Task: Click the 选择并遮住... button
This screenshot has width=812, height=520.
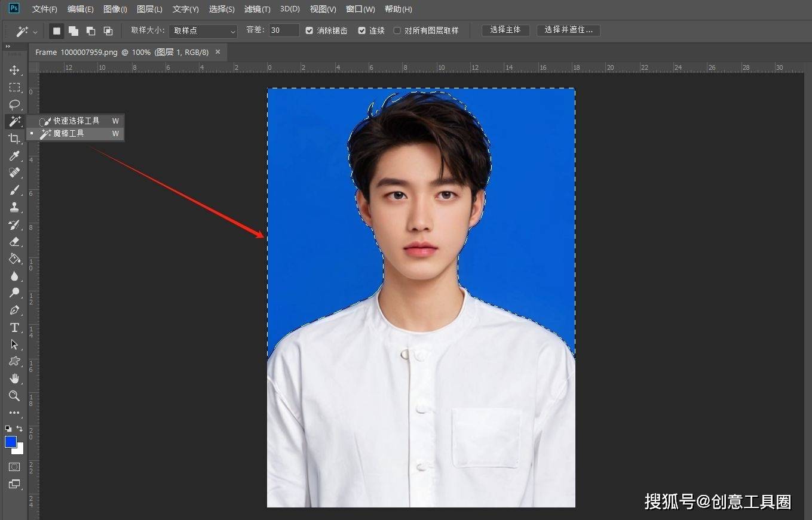Action: [x=568, y=30]
